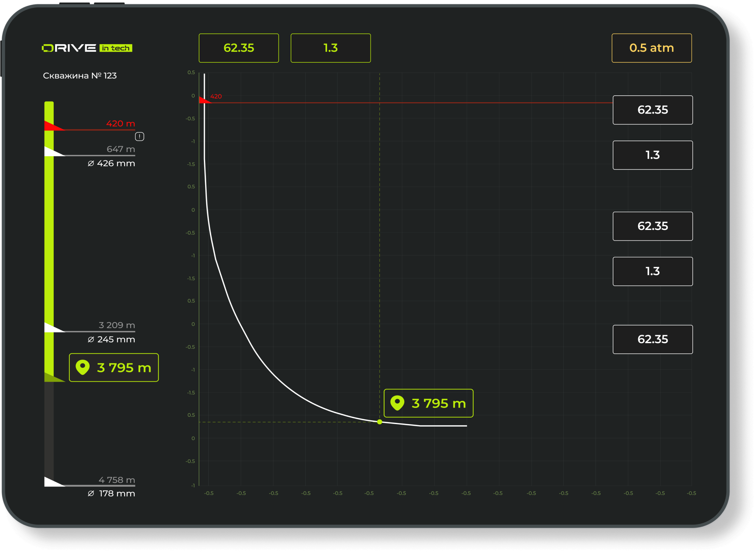
Task: Click the Скважина № 123 well title
Action: coord(80,76)
